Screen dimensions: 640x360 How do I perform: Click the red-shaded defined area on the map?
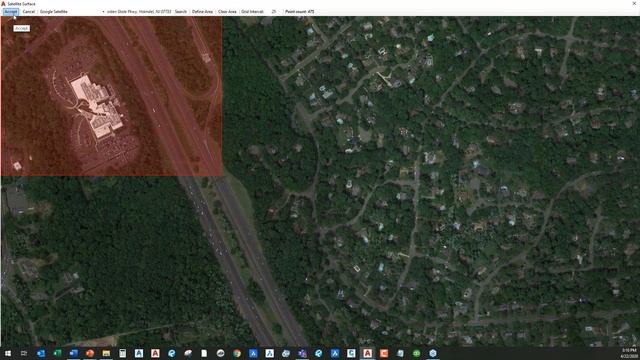click(x=111, y=96)
